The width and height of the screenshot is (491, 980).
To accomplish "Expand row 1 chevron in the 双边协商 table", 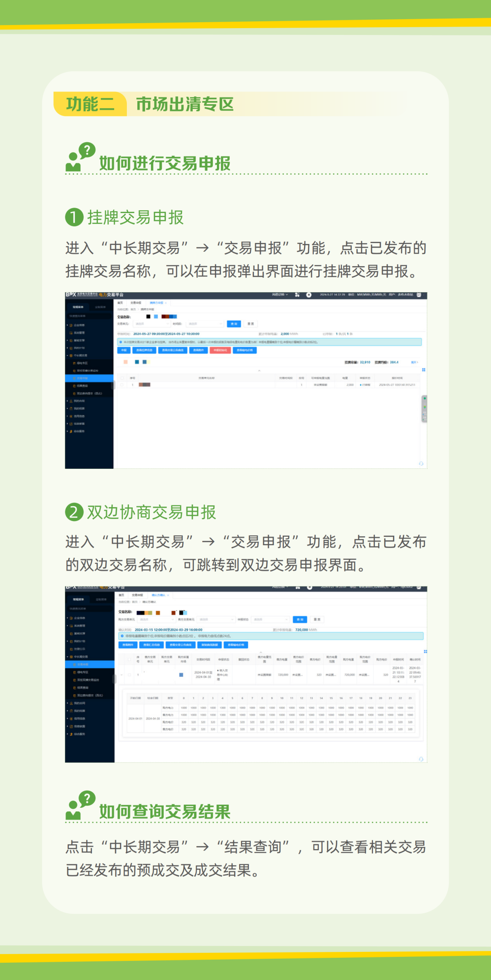I will (x=121, y=675).
